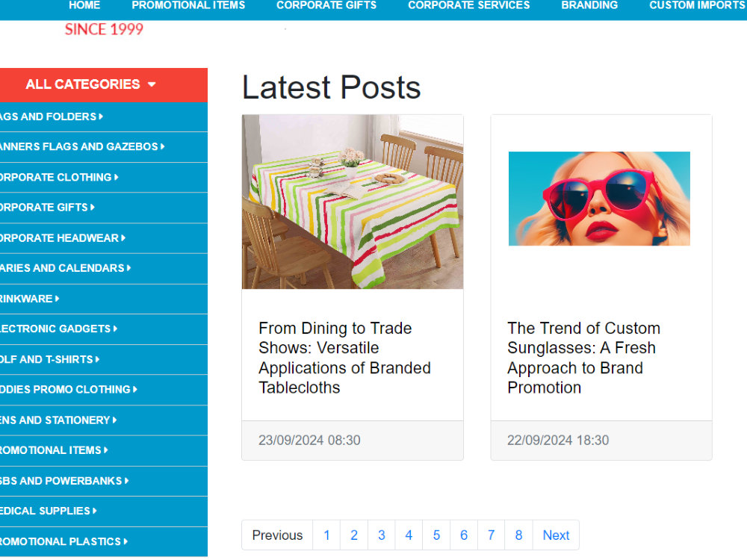Click the Next pagination button
Viewport: 747px width, 560px height.
[x=556, y=535]
